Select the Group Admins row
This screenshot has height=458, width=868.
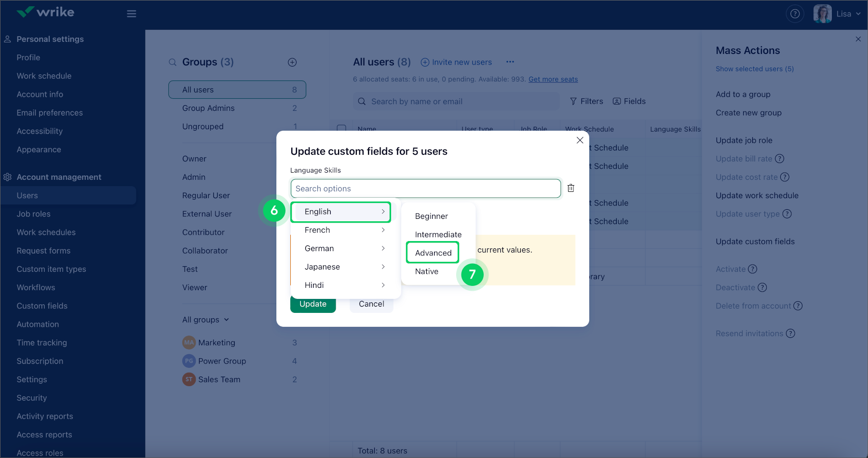point(237,108)
